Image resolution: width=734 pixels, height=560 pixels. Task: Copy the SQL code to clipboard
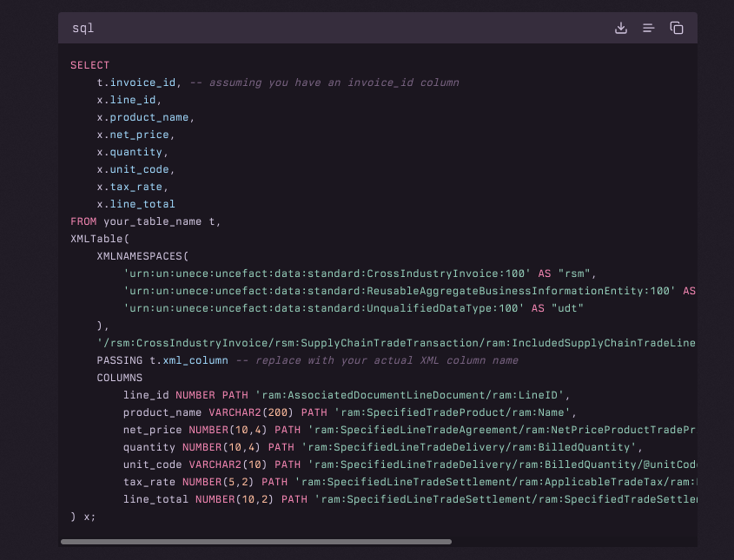677,28
